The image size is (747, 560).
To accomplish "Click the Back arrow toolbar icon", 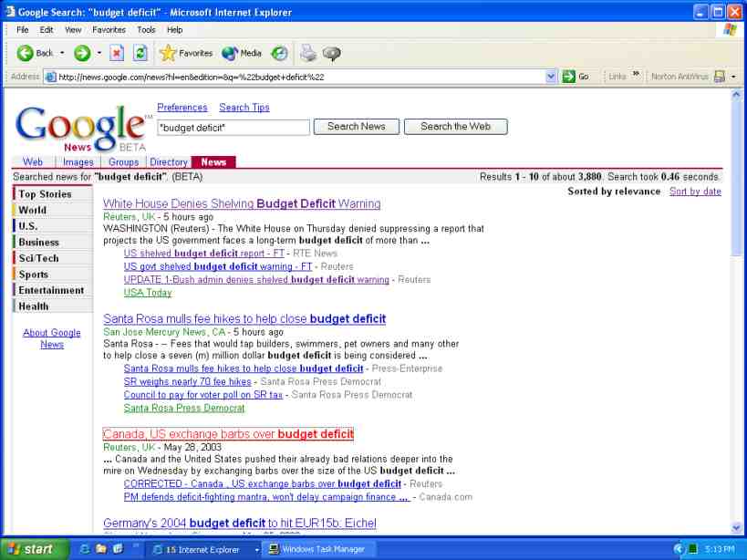I will pyautogui.click(x=26, y=53).
